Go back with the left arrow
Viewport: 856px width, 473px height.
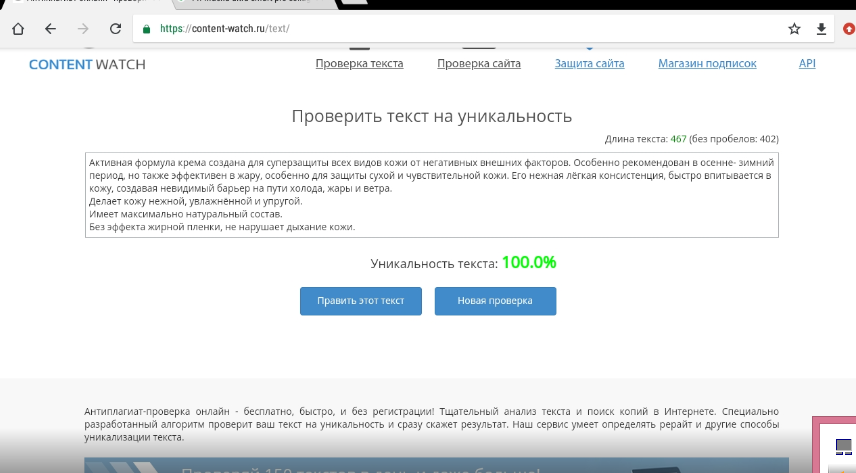coord(50,29)
